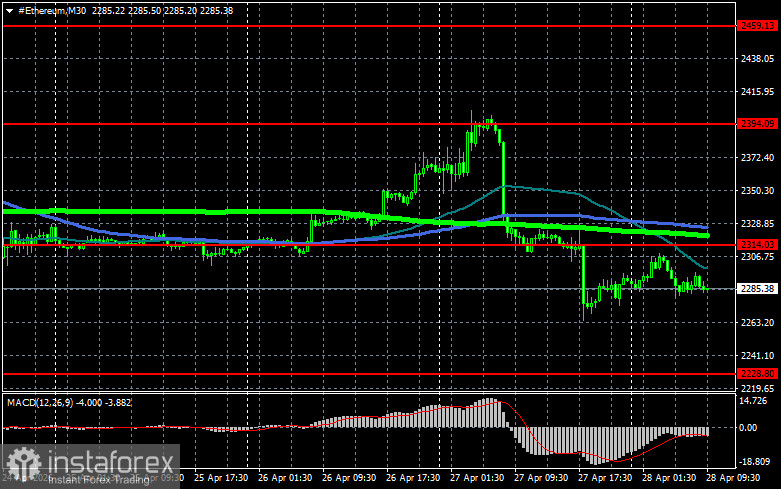Screen dimensions: 781x489
Task: Click the MACD 14.726 scale value
Action: coord(754,401)
